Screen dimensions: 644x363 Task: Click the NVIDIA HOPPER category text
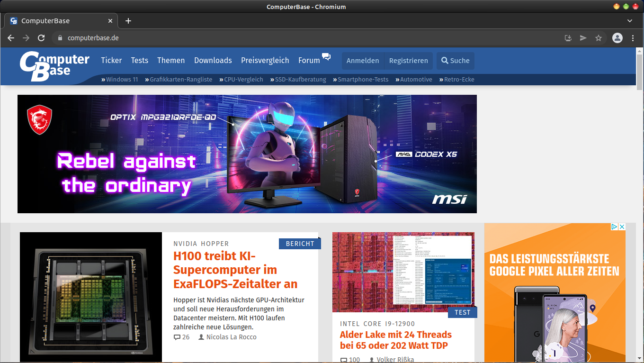(x=201, y=244)
